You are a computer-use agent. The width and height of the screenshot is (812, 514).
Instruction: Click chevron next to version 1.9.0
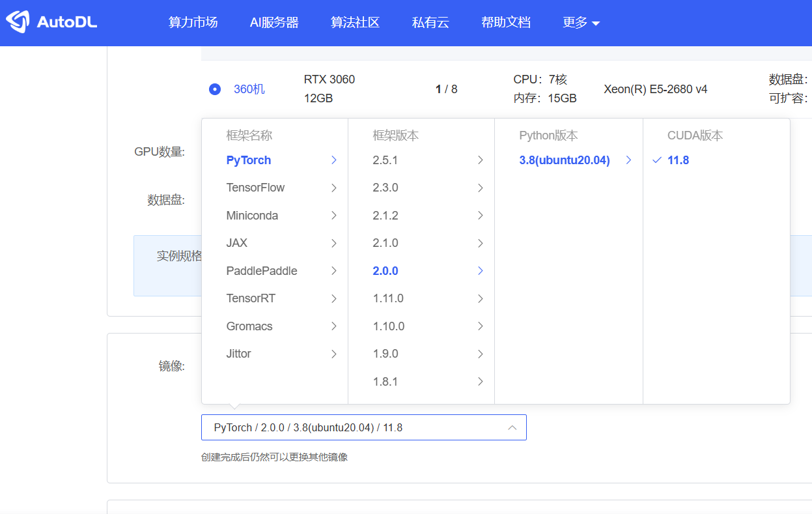481,354
